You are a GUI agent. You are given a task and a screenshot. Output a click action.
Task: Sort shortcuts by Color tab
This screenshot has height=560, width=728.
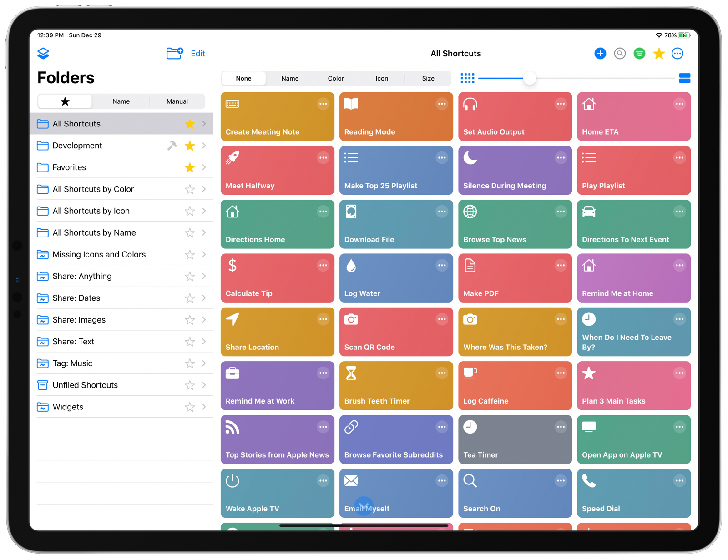(336, 78)
